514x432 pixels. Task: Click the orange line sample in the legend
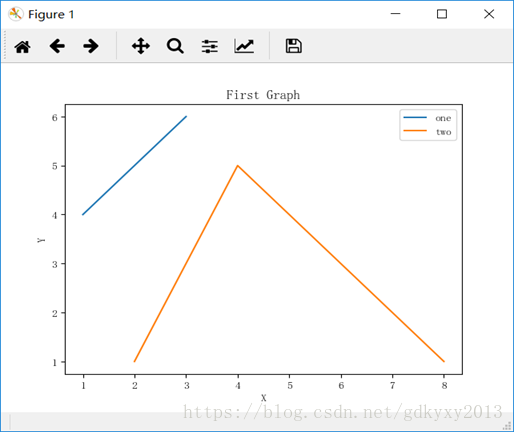(x=415, y=131)
